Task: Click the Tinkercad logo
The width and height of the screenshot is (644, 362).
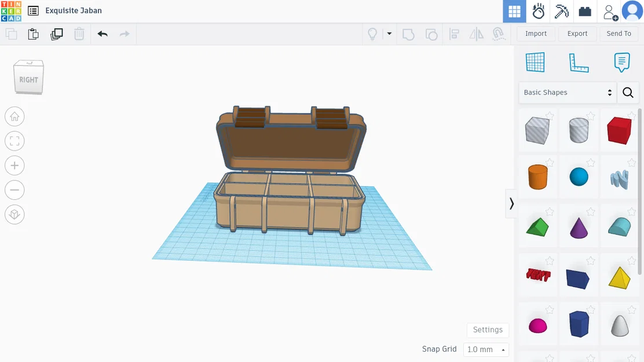Action: [x=11, y=11]
